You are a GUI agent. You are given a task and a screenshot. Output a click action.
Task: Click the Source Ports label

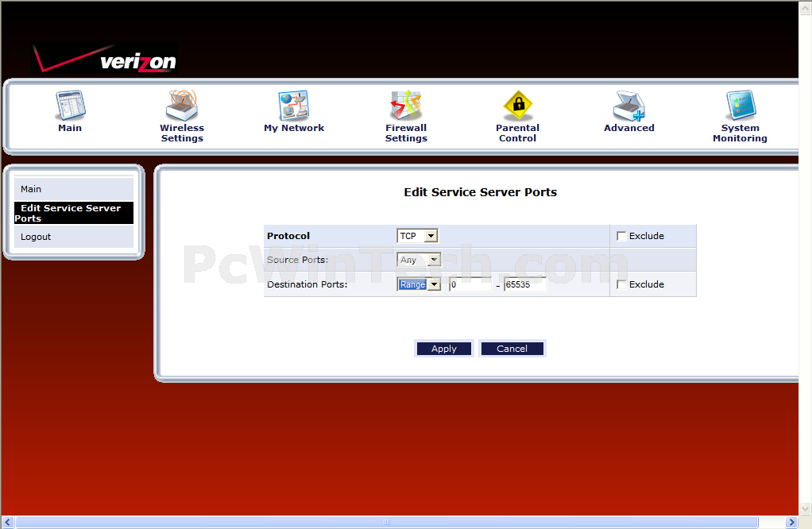coord(298,260)
